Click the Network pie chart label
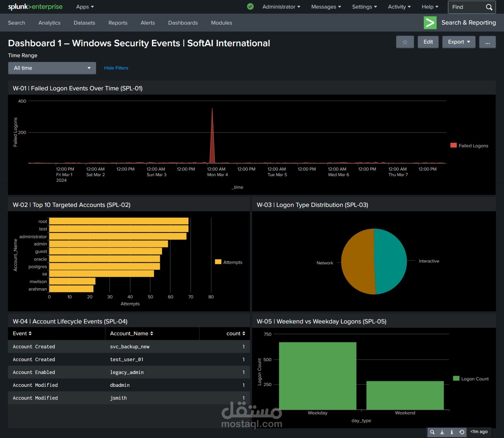 [325, 263]
